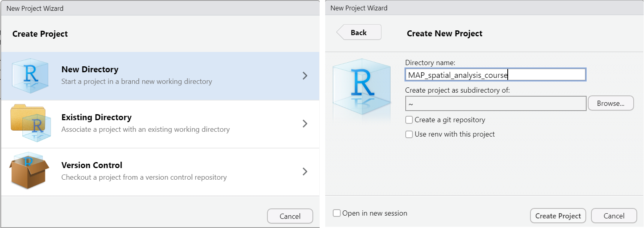Select Version Control project option text
Viewport: 644px width, 228px height.
point(92,165)
